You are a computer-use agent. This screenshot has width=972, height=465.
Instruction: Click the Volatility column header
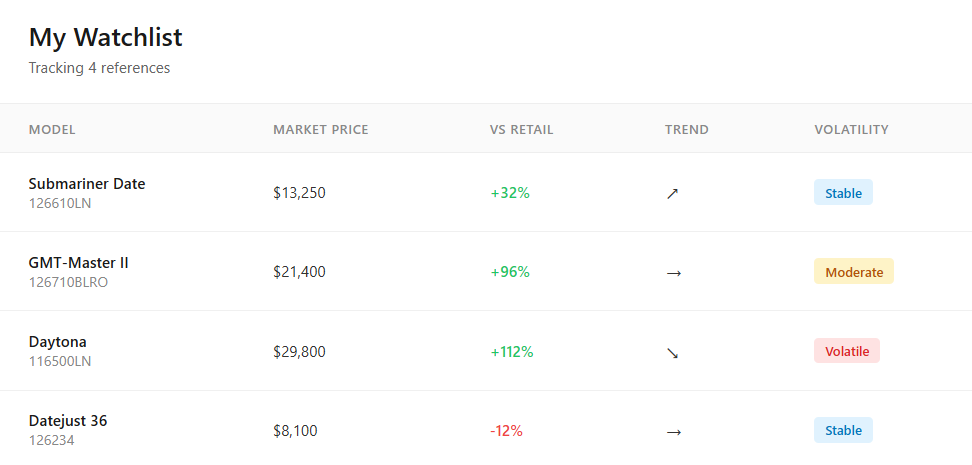[851, 129]
